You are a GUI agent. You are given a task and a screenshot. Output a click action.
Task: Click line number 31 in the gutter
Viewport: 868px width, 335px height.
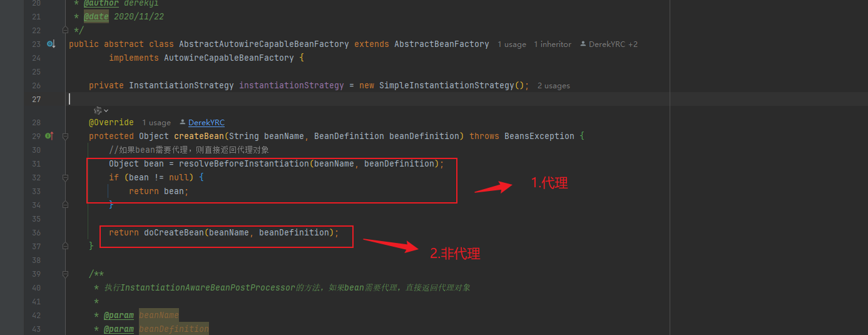36,163
